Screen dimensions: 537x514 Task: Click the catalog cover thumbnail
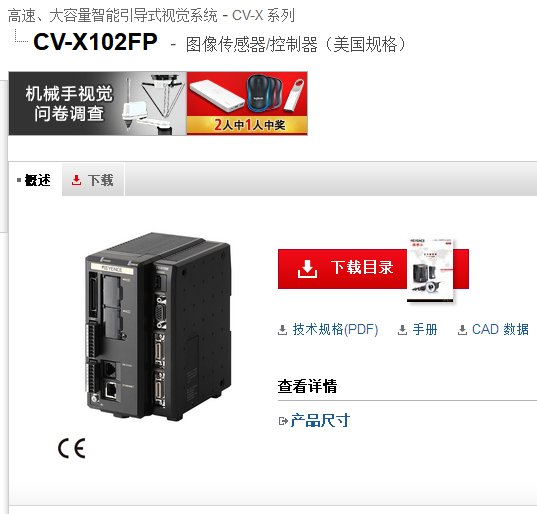click(x=430, y=271)
